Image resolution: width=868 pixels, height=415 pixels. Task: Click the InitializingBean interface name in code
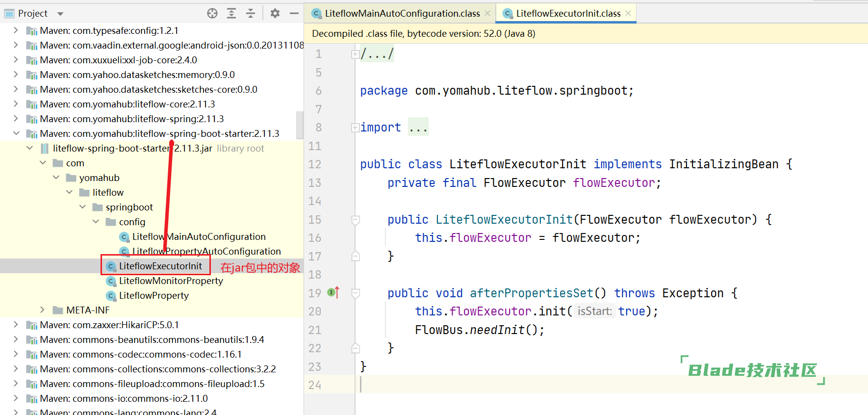pos(724,164)
